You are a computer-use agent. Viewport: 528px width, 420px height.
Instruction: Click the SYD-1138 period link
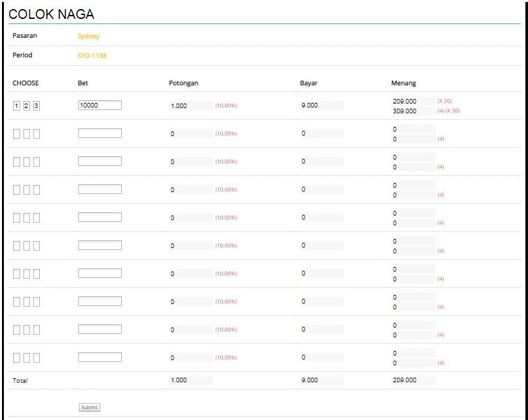click(x=92, y=55)
